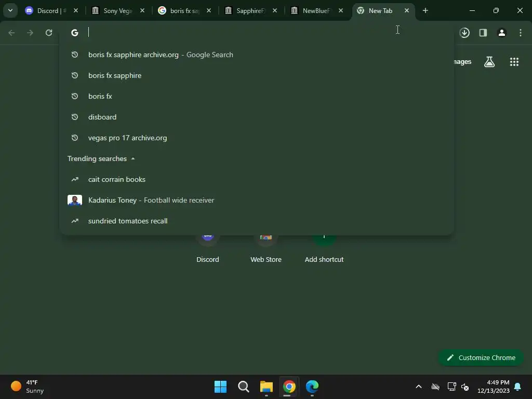Open weather widget showing 41°F Sunny

coord(28,387)
